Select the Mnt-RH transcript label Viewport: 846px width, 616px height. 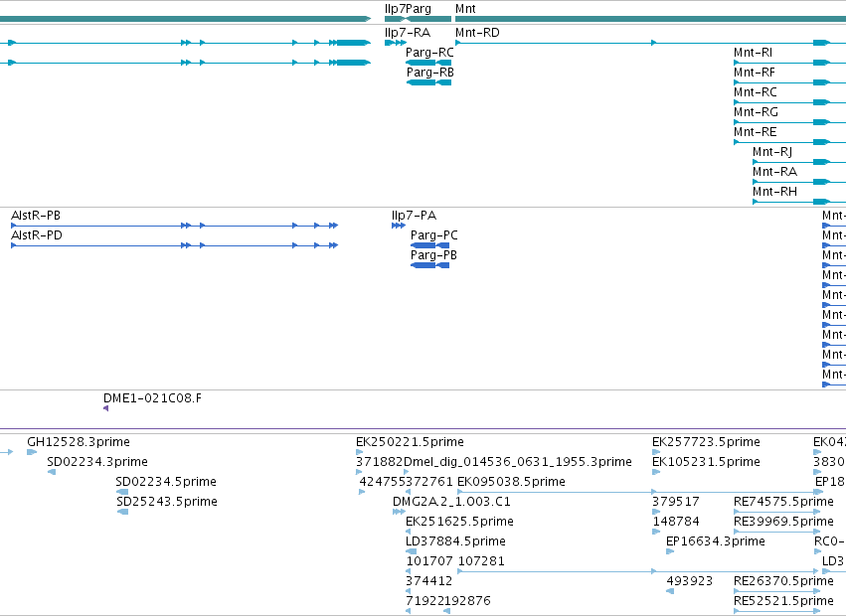click(x=774, y=192)
